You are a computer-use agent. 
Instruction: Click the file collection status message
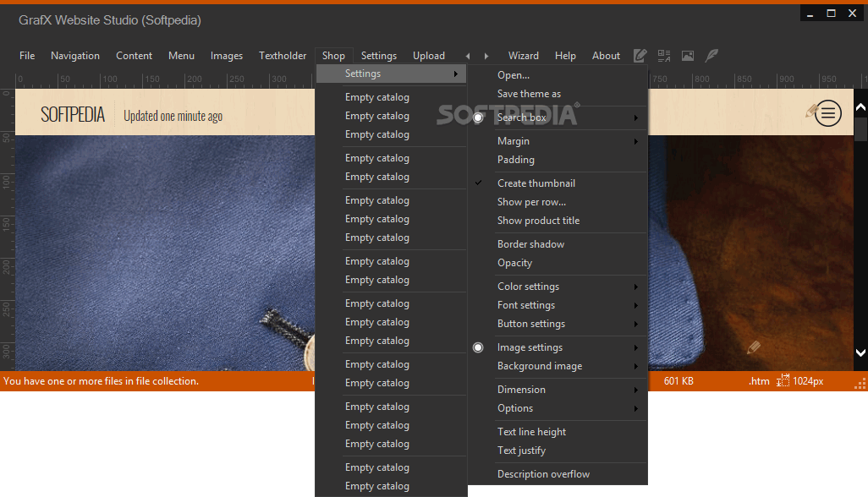coord(101,381)
